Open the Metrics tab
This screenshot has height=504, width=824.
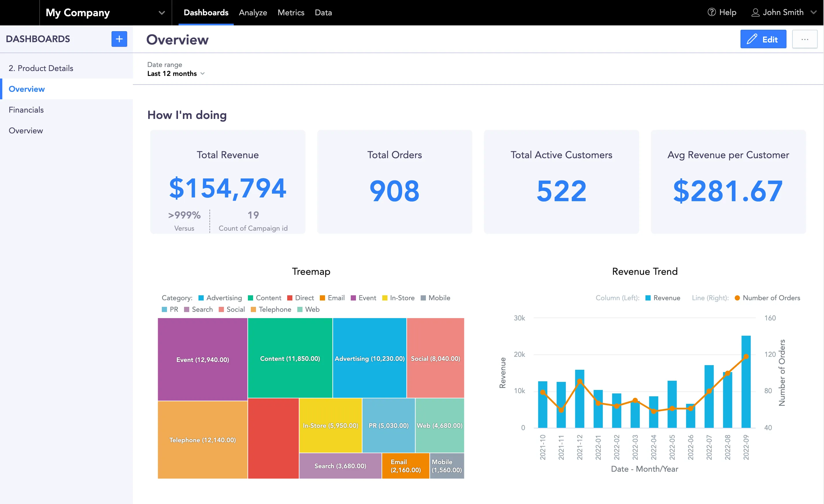tap(291, 13)
